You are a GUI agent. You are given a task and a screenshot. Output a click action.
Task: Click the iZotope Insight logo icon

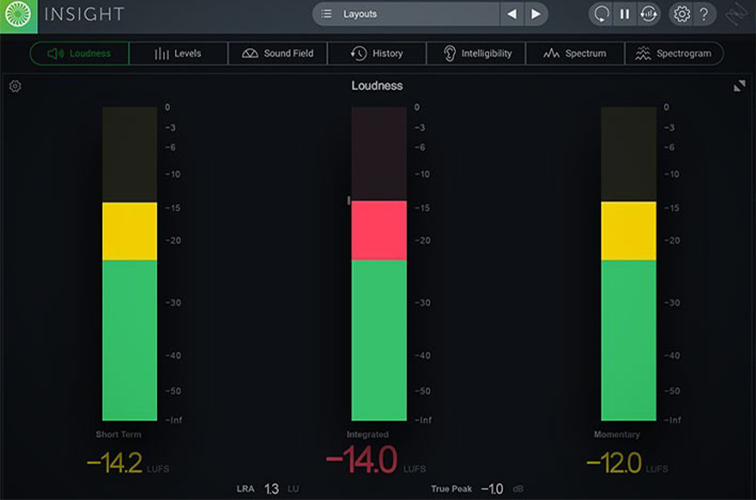pos(18,14)
